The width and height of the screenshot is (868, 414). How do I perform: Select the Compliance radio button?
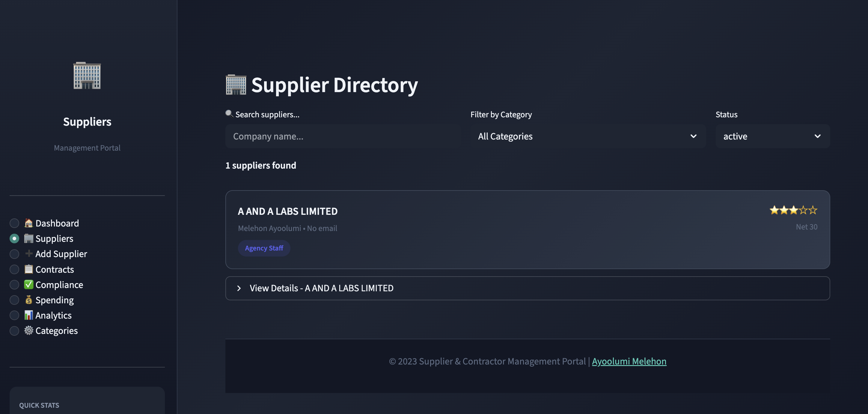[x=14, y=285]
